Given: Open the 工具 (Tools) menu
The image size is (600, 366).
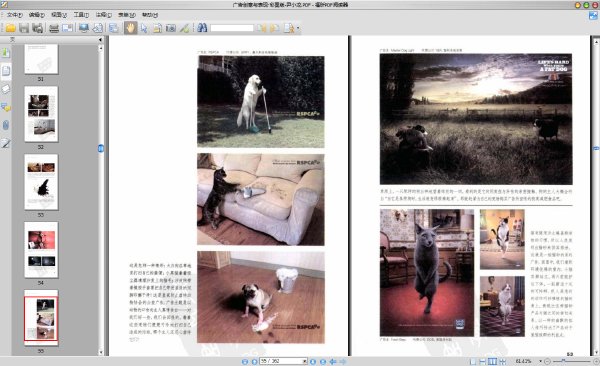Looking at the screenshot, I should (81, 15).
